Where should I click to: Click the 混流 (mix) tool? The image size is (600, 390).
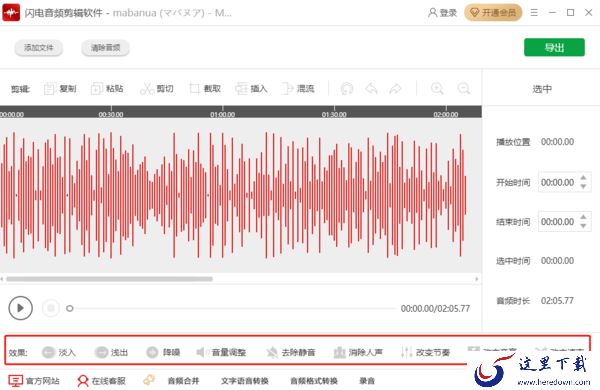tap(298, 89)
